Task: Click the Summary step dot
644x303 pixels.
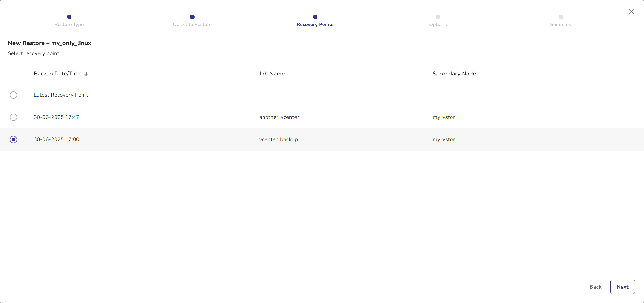Action: click(561, 17)
